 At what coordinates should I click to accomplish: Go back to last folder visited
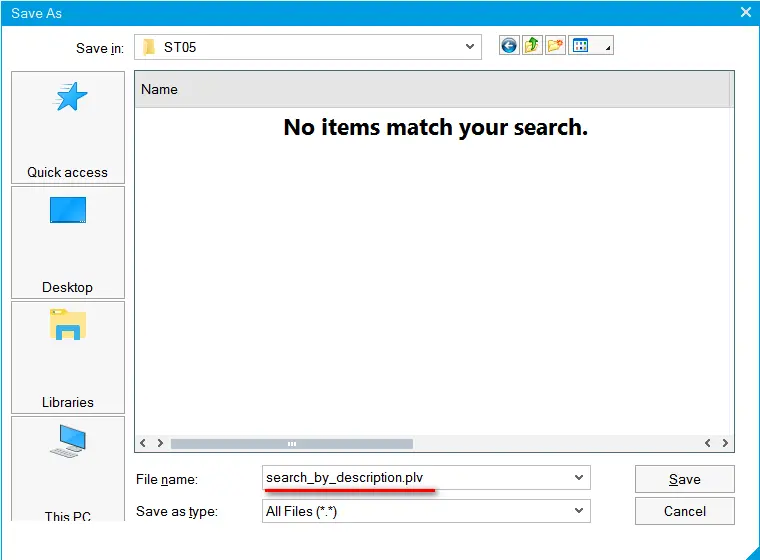(x=509, y=46)
